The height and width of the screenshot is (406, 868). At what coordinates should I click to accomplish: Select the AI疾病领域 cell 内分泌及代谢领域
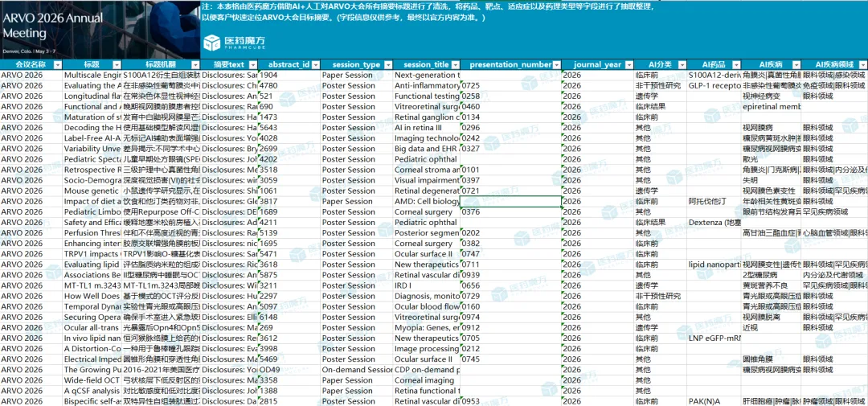(x=835, y=275)
